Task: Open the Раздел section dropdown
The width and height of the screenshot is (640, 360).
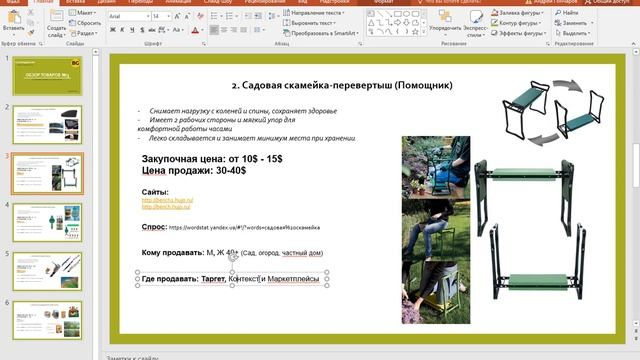Action: point(84,33)
